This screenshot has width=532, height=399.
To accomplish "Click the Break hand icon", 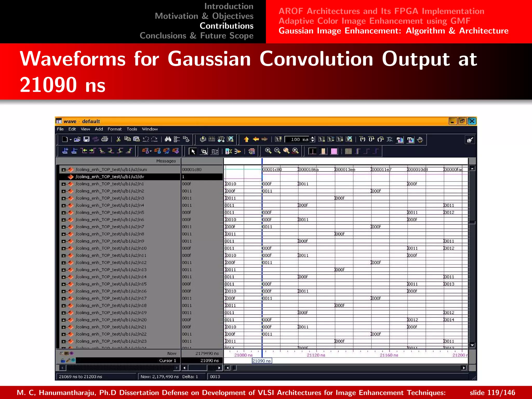I will click(420, 140).
